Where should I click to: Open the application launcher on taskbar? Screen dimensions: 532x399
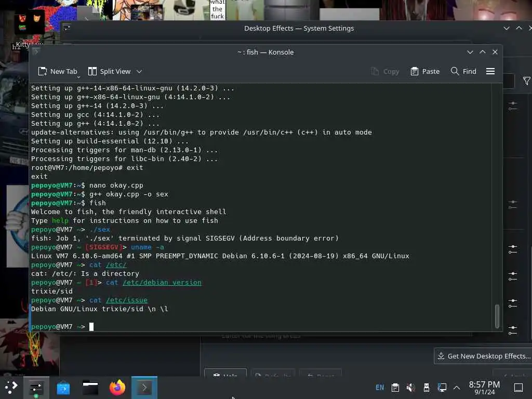click(11, 387)
